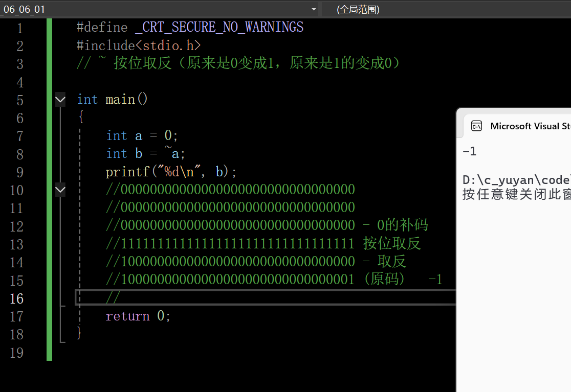Click the 'return 0;' statement

coord(138,316)
